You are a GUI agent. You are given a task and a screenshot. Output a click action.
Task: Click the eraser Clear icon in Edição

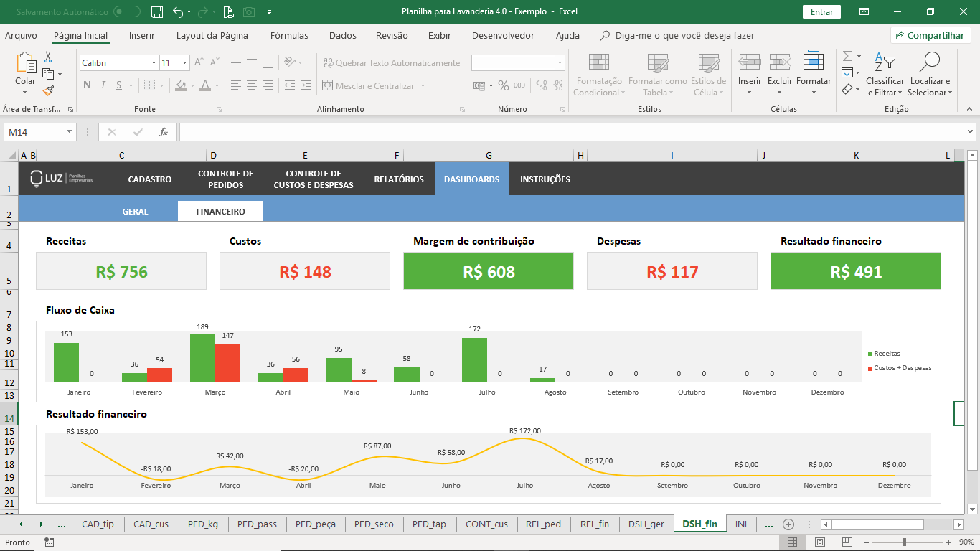(x=847, y=90)
